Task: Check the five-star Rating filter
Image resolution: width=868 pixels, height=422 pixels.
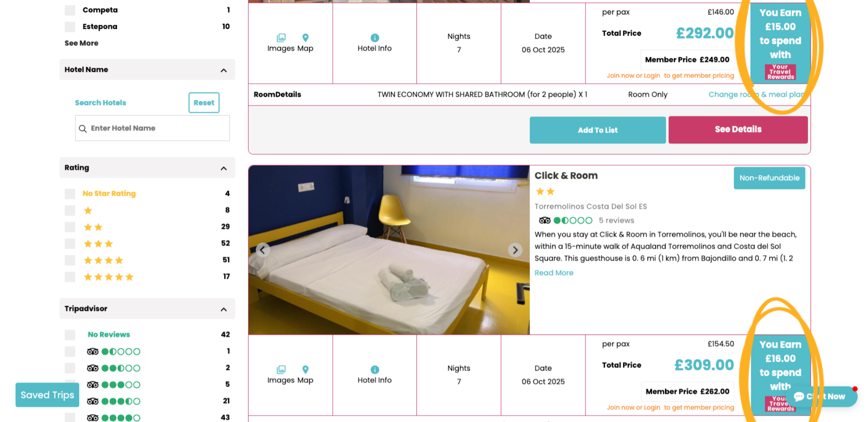Action: tap(70, 277)
